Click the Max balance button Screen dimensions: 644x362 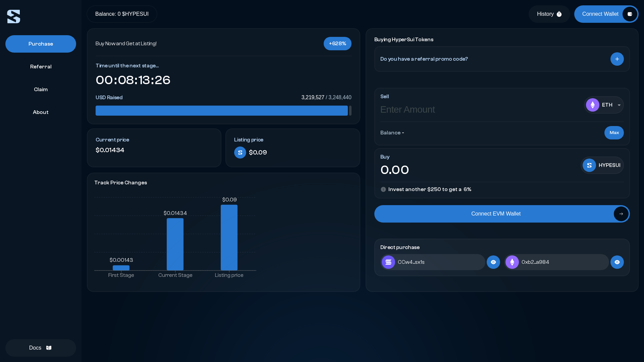(x=614, y=133)
